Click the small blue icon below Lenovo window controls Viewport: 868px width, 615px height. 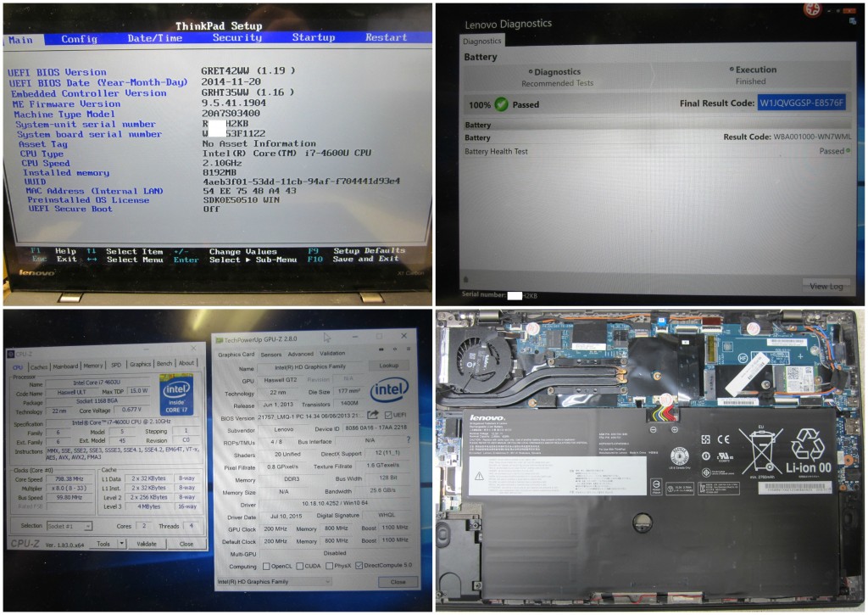coord(853,21)
